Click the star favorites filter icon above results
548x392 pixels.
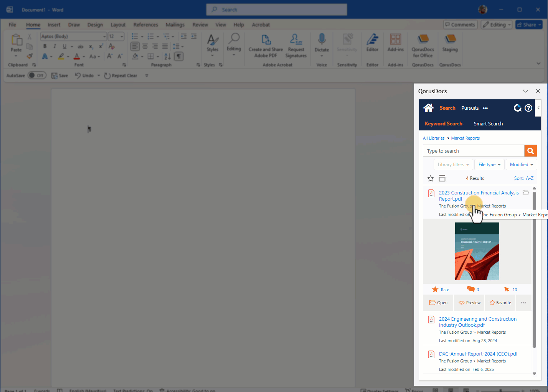[x=431, y=178]
